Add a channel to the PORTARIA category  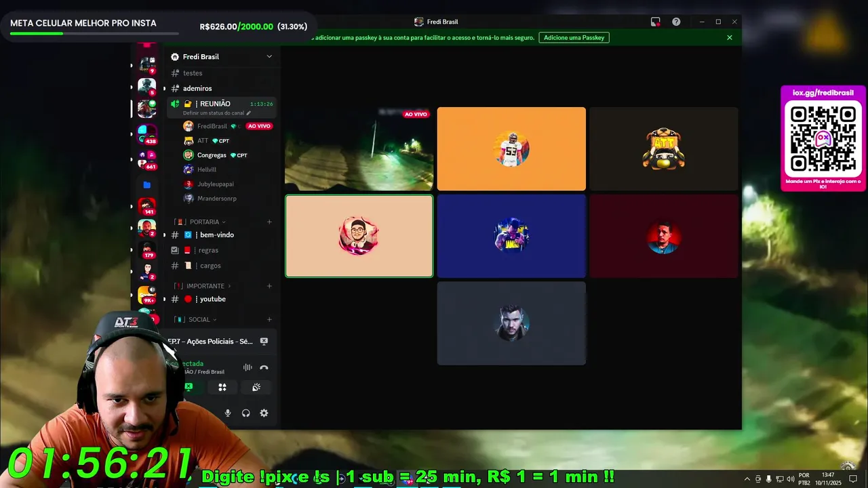pos(269,222)
